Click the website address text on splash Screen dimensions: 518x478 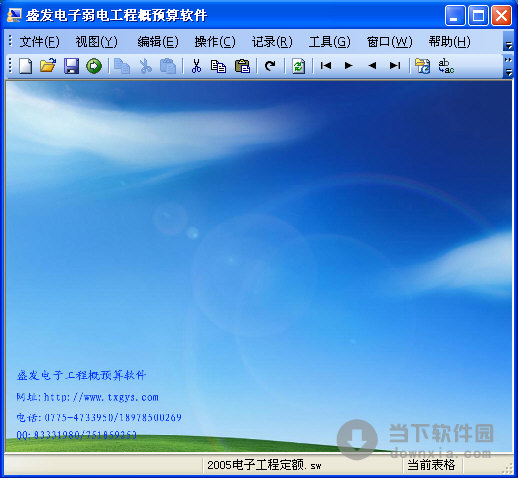88,397
